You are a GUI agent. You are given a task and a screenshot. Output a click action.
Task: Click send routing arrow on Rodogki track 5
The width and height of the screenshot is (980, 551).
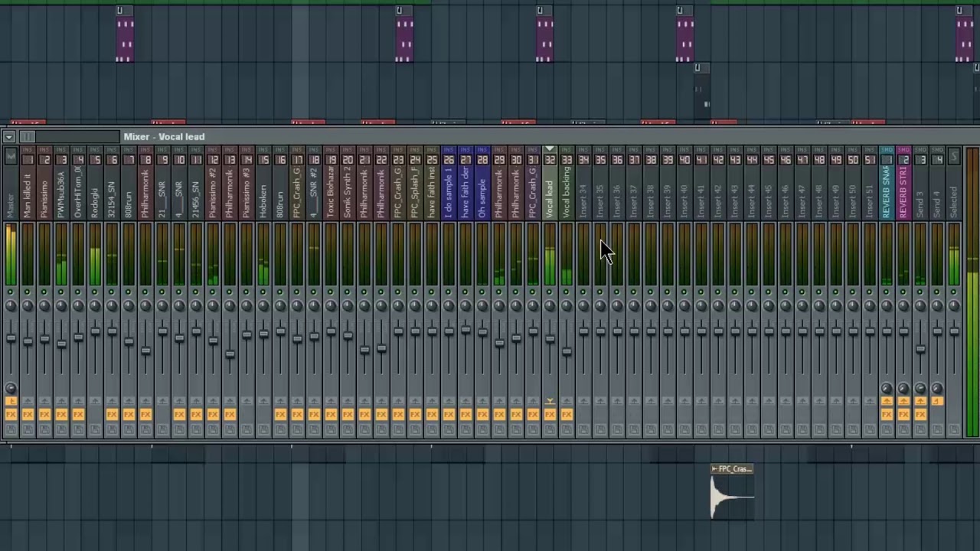click(95, 401)
